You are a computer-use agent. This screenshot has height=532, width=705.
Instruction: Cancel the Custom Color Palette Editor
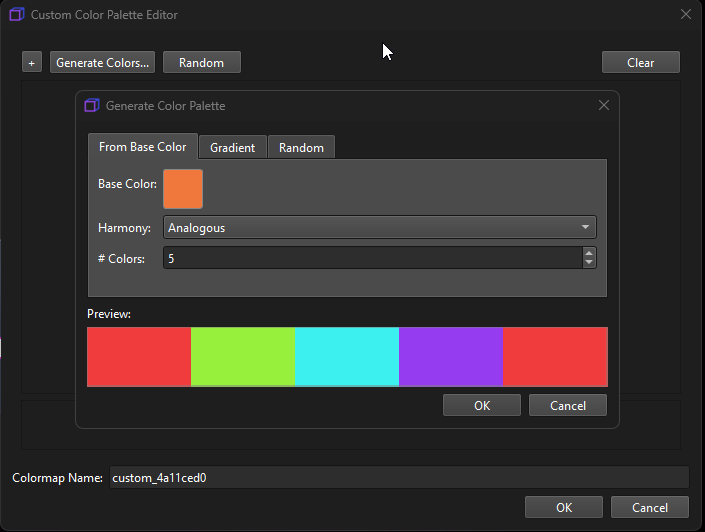[x=650, y=507]
